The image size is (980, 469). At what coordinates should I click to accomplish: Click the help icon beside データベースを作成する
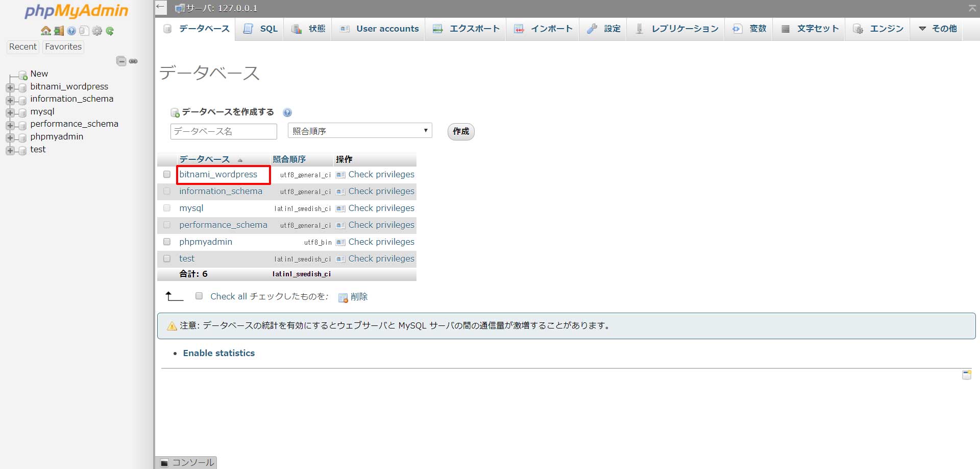pos(287,112)
